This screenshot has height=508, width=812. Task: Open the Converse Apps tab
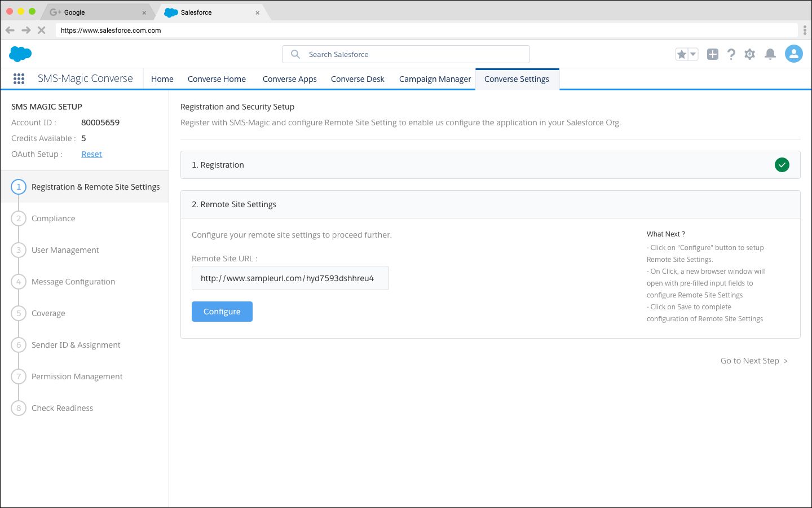290,79
